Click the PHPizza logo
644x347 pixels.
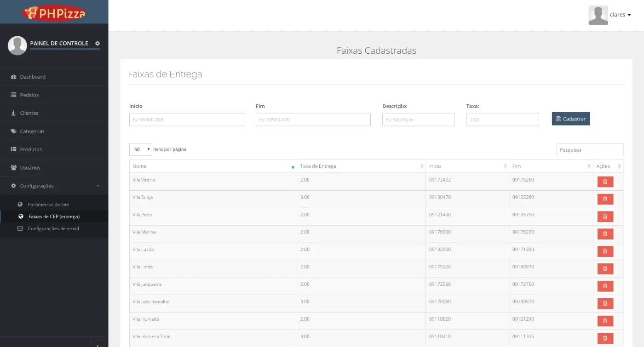(54, 12)
